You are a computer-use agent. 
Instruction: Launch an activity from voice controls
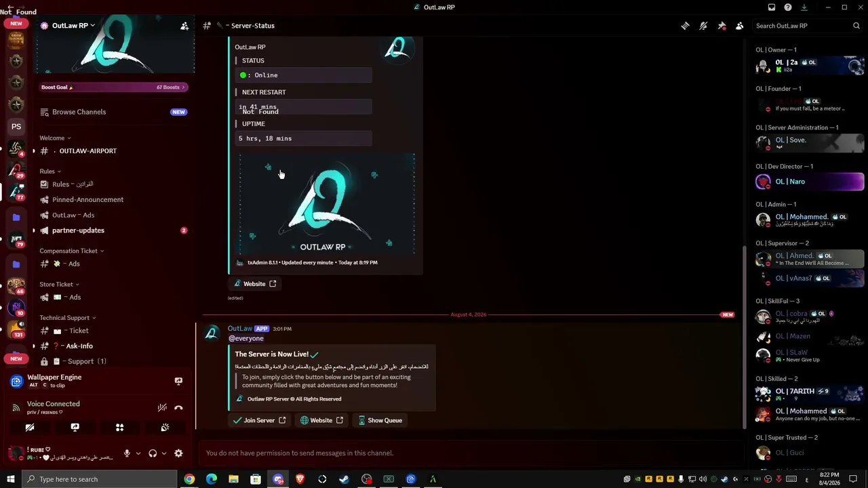[x=119, y=428]
